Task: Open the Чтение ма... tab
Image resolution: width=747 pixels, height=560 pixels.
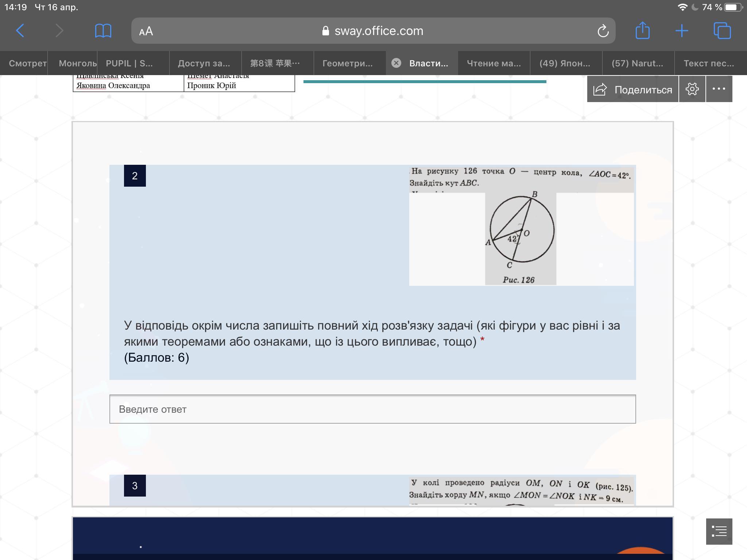Action: coord(494,63)
